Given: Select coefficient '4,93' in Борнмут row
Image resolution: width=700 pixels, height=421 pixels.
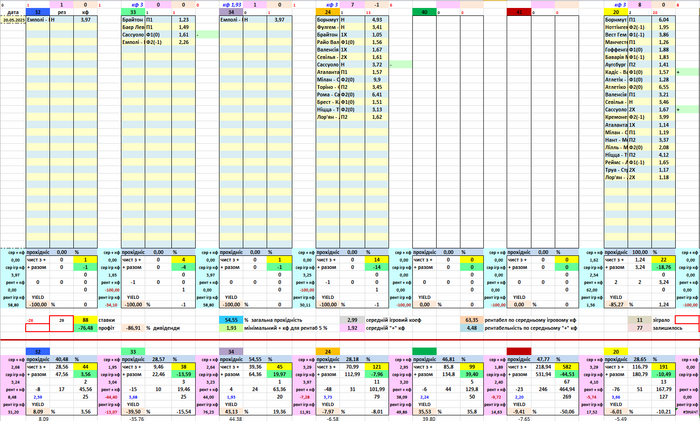Looking at the screenshot, I should (x=377, y=20).
